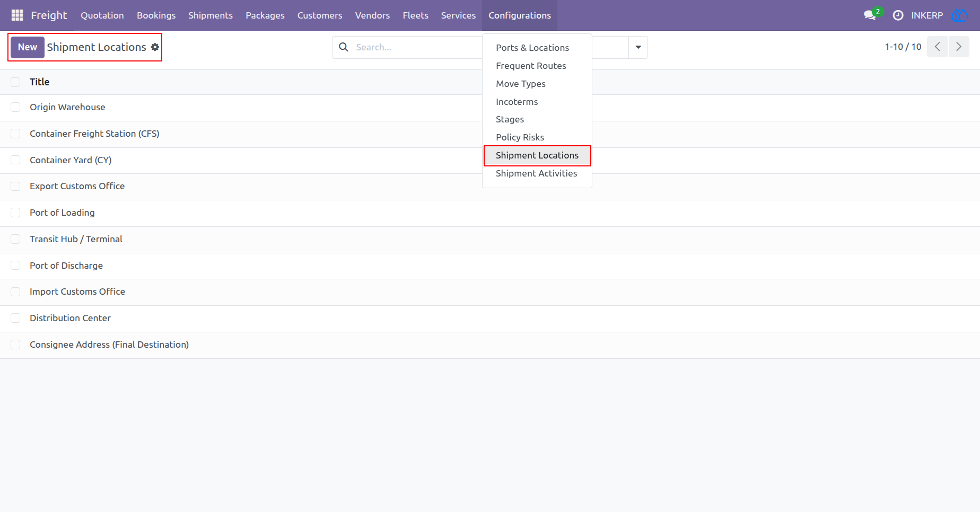The image size is (980, 512).
Task: Select Ports & Locations from the dropdown
Action: coord(537,48)
